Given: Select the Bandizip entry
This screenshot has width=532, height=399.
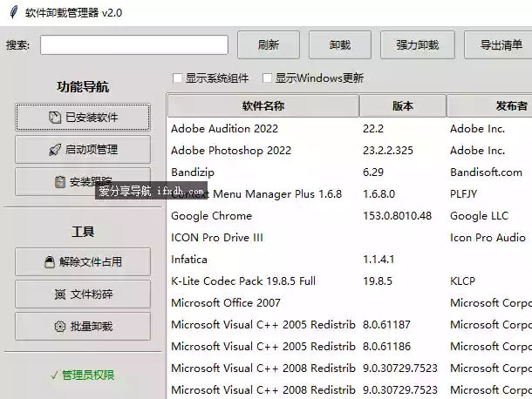Looking at the screenshot, I should [x=350, y=172].
